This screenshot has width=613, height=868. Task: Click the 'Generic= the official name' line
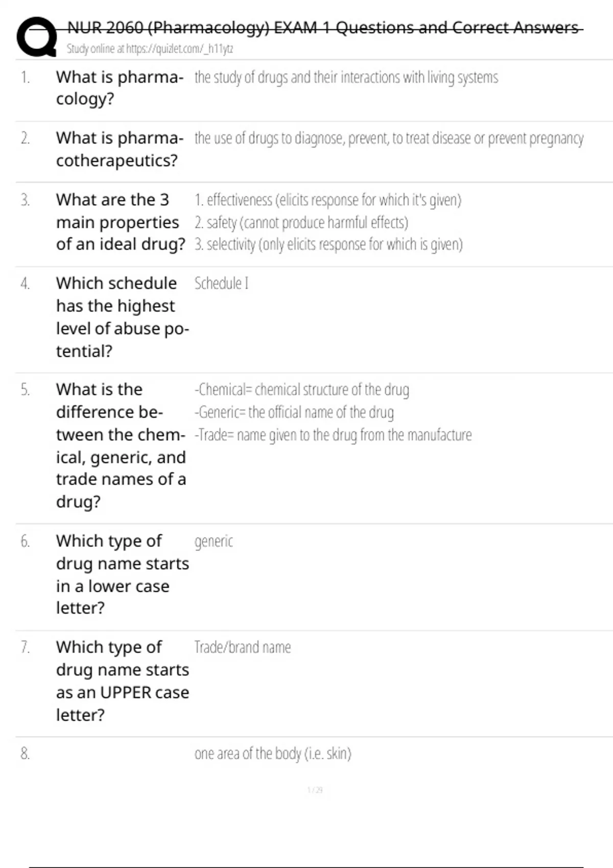[x=294, y=412]
